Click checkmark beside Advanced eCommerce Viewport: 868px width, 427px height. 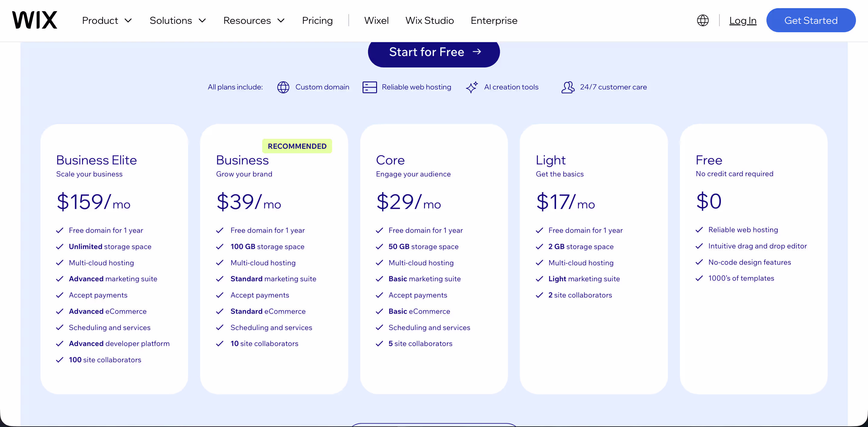(60, 311)
